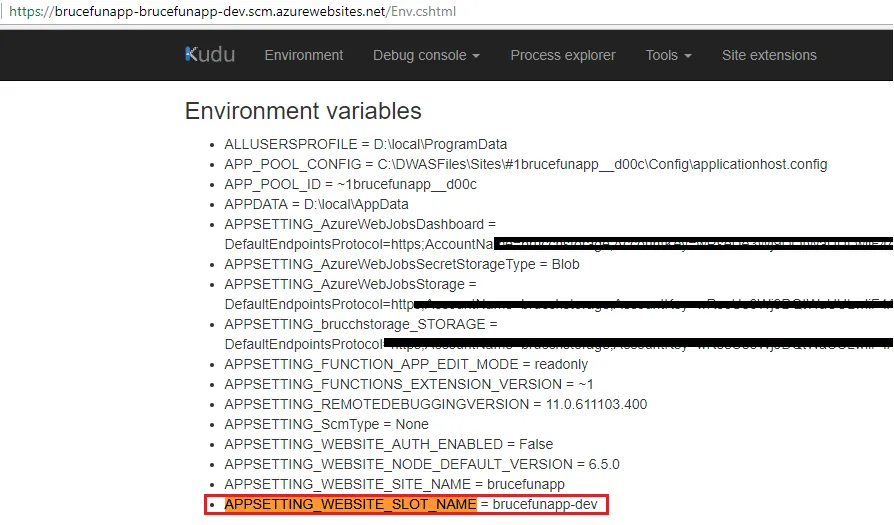Select the APP_POOL_CONFIG variable line
The height and width of the screenshot is (525, 894).
tap(526, 164)
